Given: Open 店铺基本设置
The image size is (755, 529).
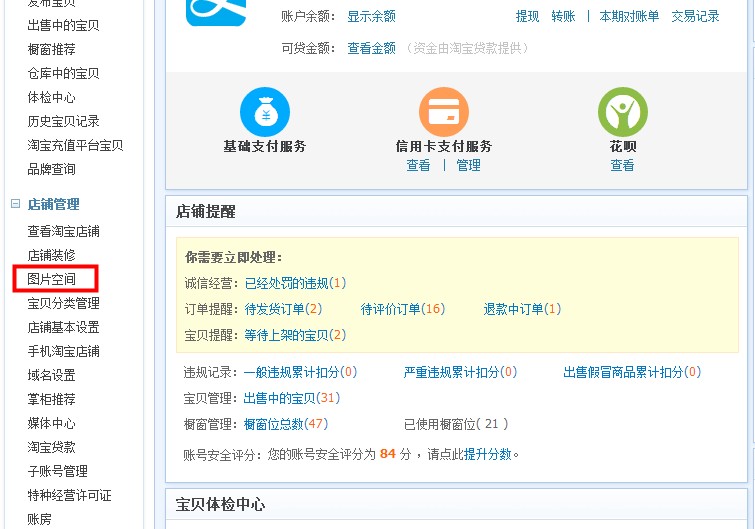Looking at the screenshot, I should pyautogui.click(x=64, y=327).
